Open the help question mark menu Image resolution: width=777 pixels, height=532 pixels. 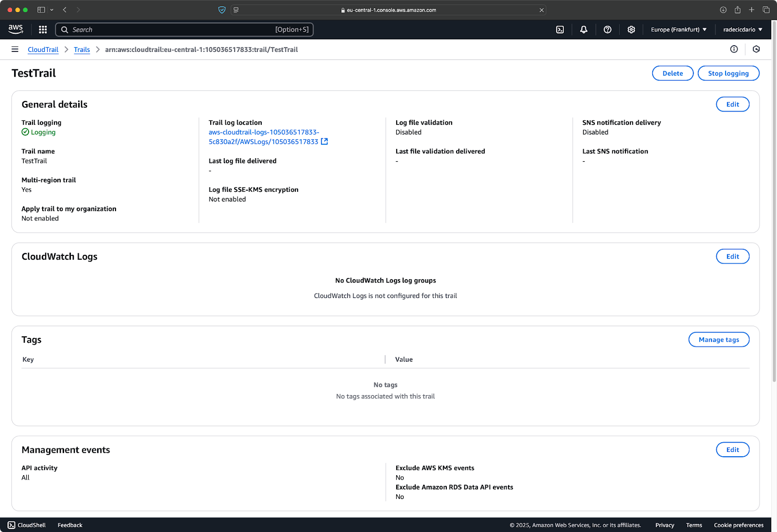pyautogui.click(x=608, y=30)
